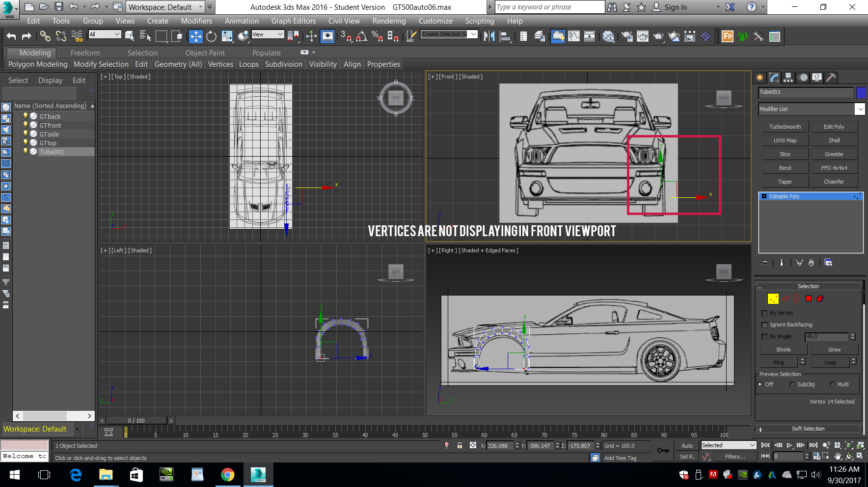The width and height of the screenshot is (868, 487).
Task: Switch to the Object Paint ribbon tab
Action: (x=205, y=53)
